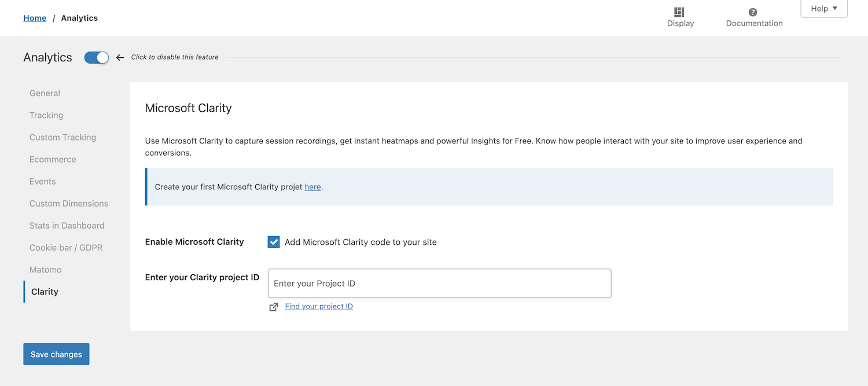This screenshot has height=386, width=868.
Task: Select the Clarity tab
Action: pyautogui.click(x=45, y=291)
